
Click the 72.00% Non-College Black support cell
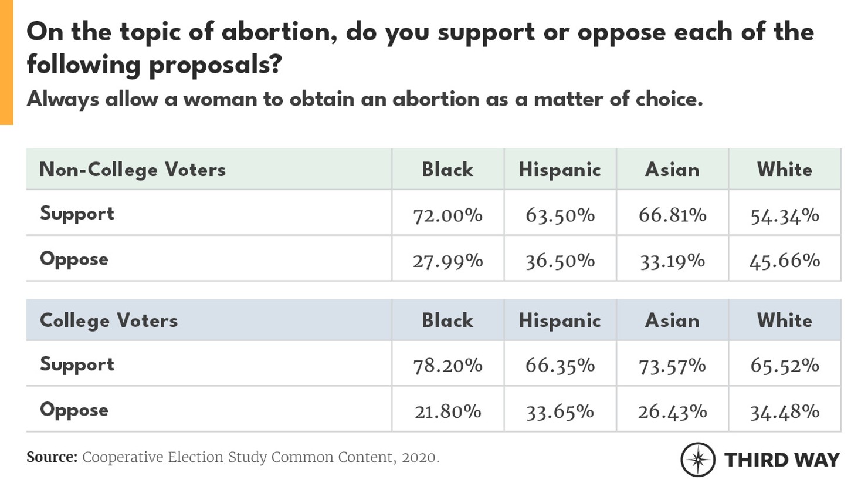(447, 215)
